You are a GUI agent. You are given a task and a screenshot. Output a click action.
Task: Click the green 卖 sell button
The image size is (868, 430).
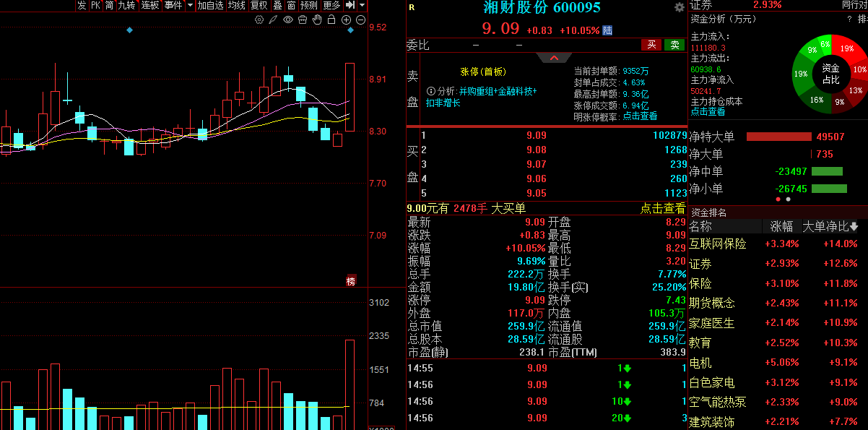tap(674, 45)
